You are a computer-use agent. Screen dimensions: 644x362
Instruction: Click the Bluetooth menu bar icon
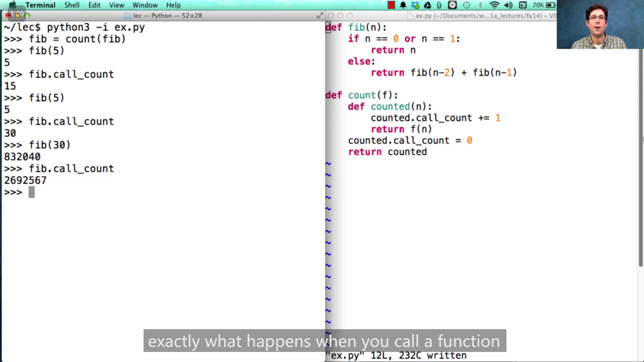coord(480,5)
